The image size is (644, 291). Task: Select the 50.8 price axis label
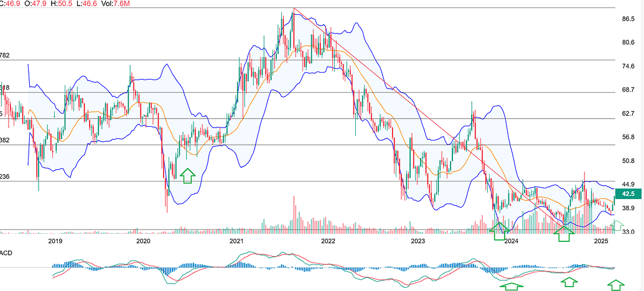pos(629,161)
